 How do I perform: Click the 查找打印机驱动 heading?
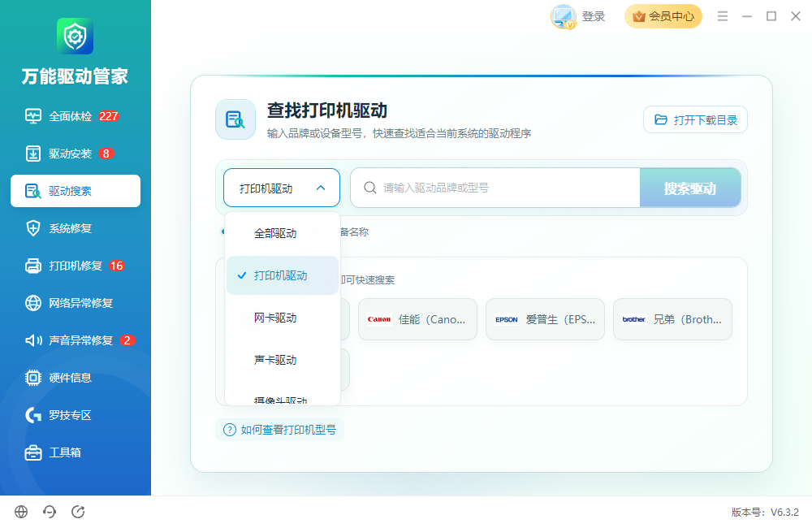[327, 110]
